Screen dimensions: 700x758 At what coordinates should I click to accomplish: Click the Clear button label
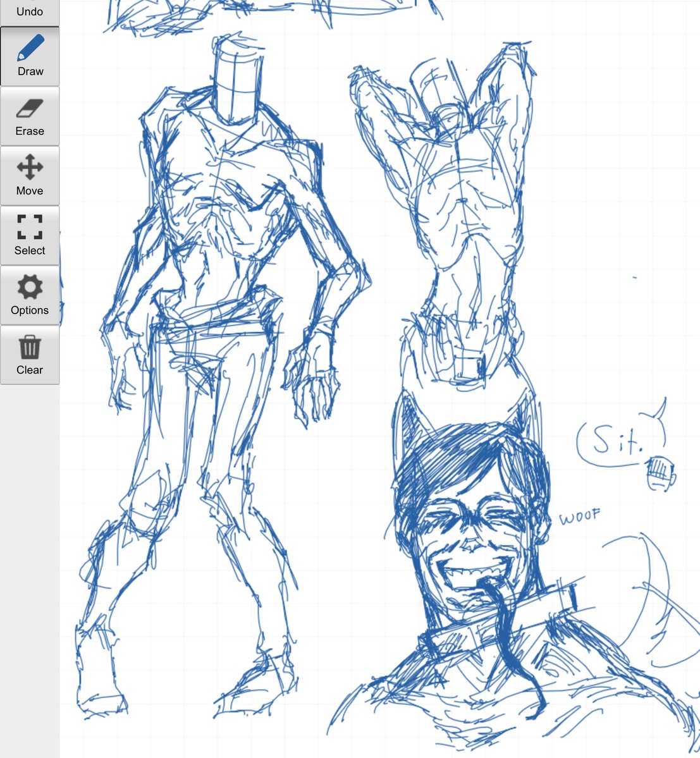[x=30, y=370]
